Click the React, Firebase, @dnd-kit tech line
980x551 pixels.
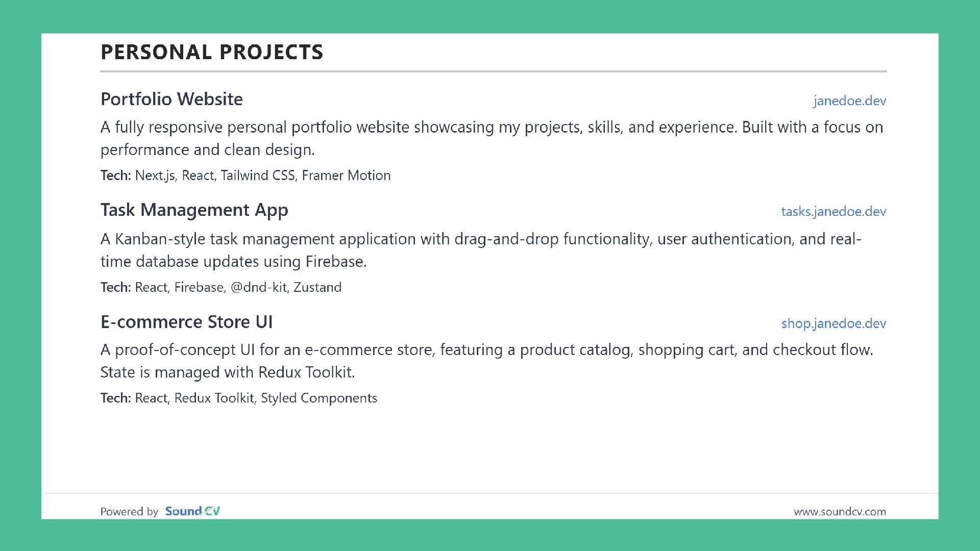[220, 287]
